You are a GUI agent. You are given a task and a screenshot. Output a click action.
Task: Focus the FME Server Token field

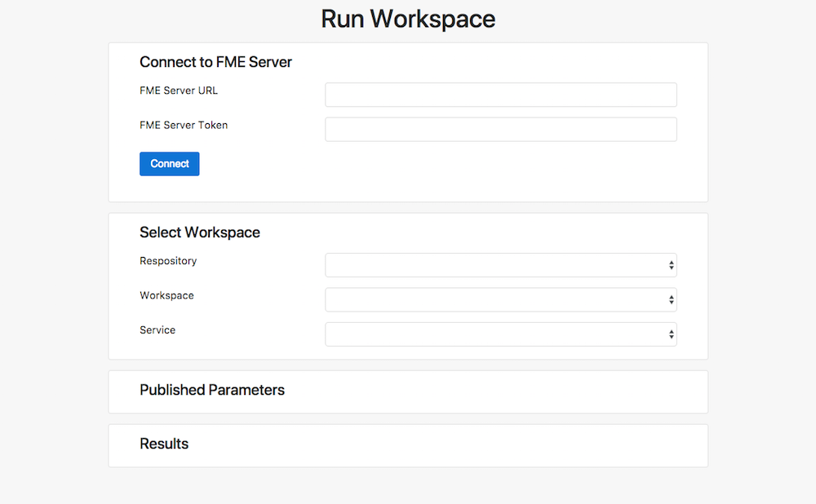coord(501,129)
